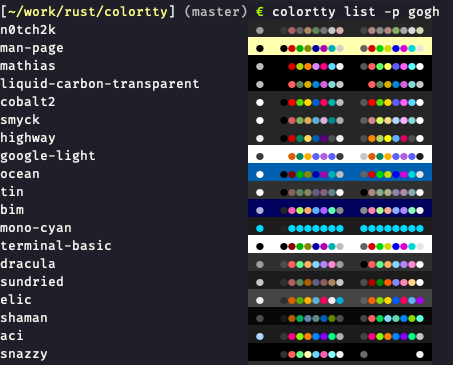Click the dark foreground dot in google-light row
Image resolution: width=453 pixels, height=365 pixels.
260,156
